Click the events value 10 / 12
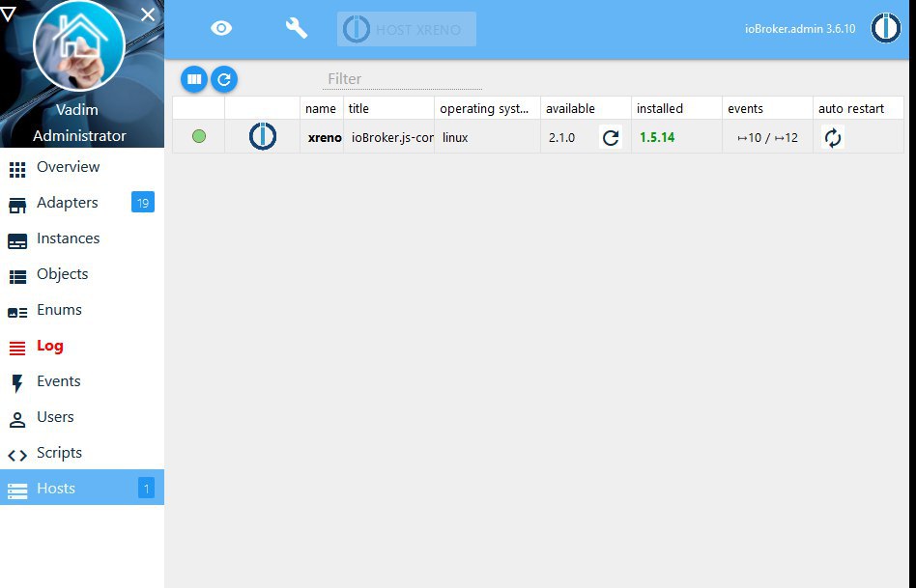The image size is (916, 588). [767, 138]
